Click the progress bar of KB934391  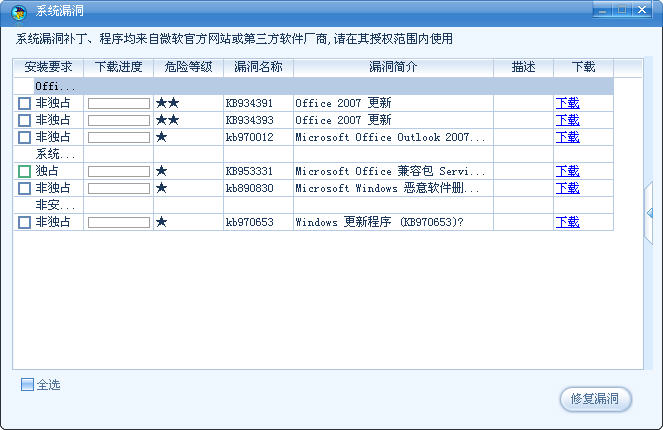point(119,104)
